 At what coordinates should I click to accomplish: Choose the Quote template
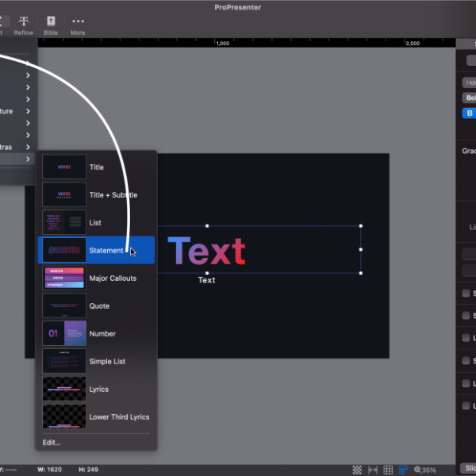96,305
